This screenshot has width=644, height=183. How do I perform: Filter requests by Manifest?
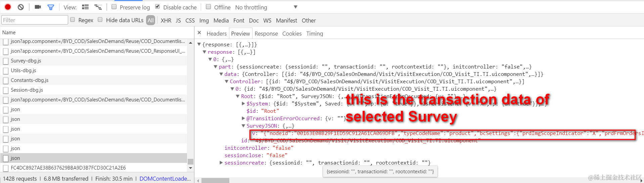(286, 20)
